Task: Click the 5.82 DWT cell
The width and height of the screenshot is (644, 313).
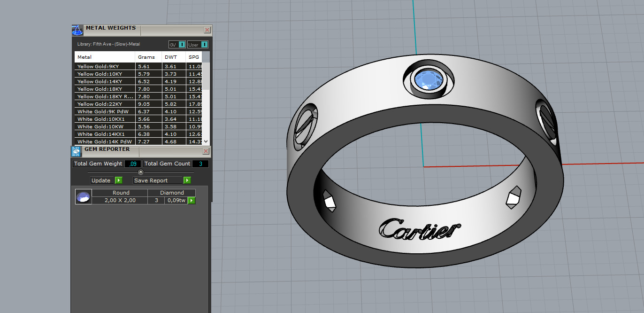Action: pos(174,104)
